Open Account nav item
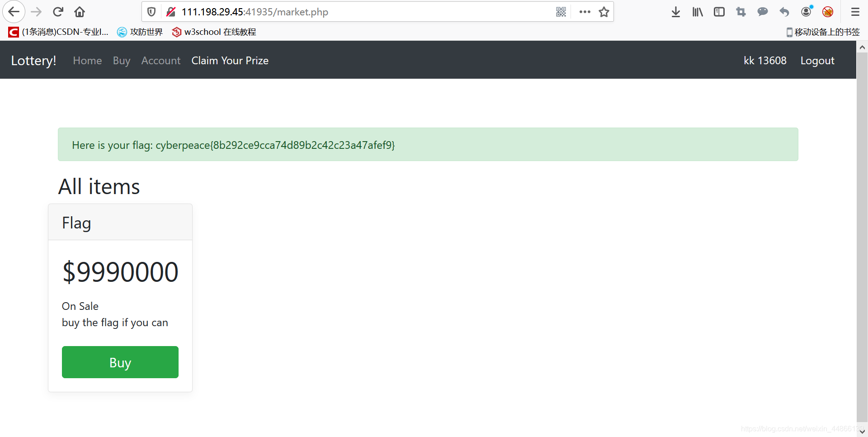The height and width of the screenshot is (437, 868). [160, 61]
